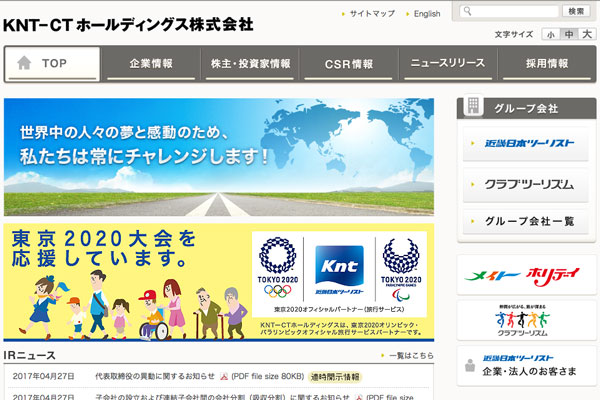Screen dimensions: 600x400
Task: Click the 適時開示情報 tag
Action: pos(335,377)
